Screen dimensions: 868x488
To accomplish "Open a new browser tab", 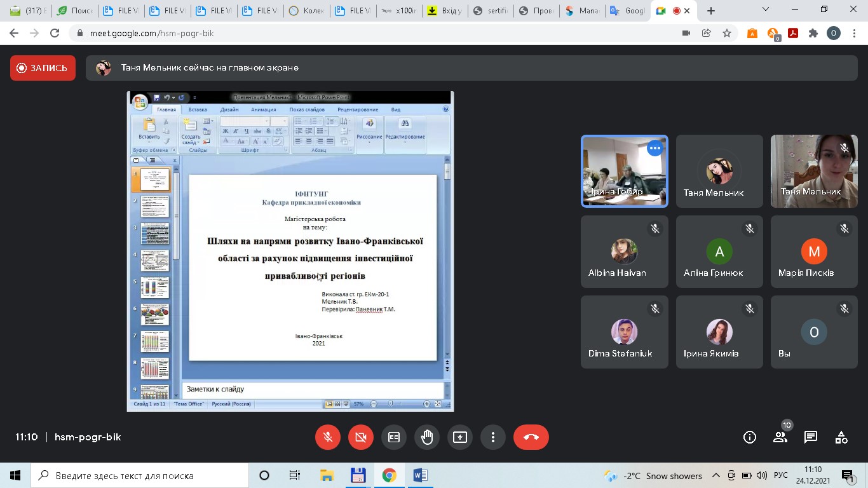I will point(710,11).
